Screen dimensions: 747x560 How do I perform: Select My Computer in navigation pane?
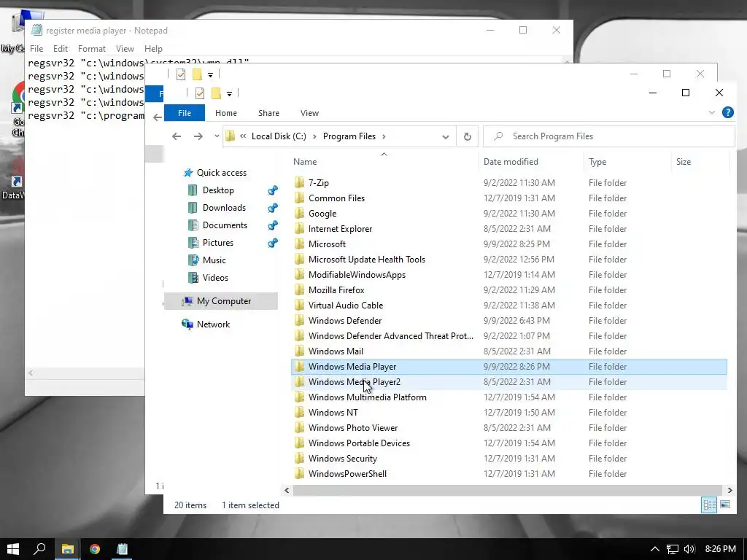tap(221, 301)
